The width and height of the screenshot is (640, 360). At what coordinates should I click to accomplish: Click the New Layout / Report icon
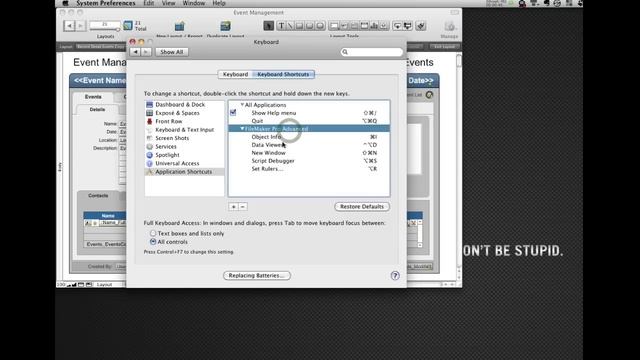point(179,27)
